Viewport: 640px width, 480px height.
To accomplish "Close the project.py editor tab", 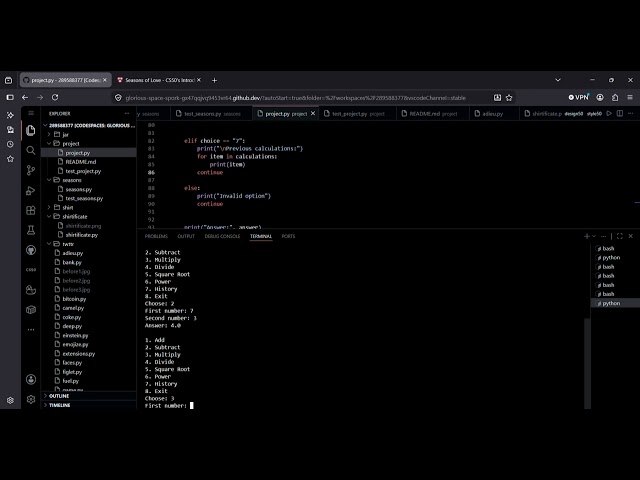I will pyautogui.click(x=313, y=113).
